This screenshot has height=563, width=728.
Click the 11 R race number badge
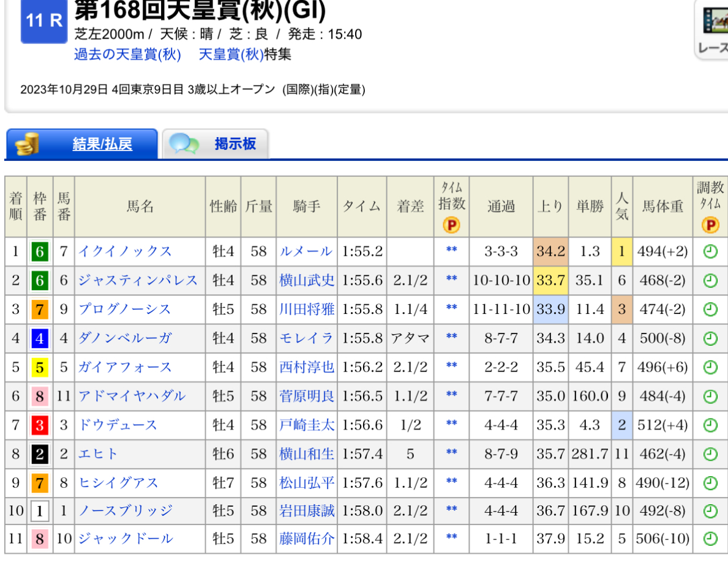(x=44, y=20)
